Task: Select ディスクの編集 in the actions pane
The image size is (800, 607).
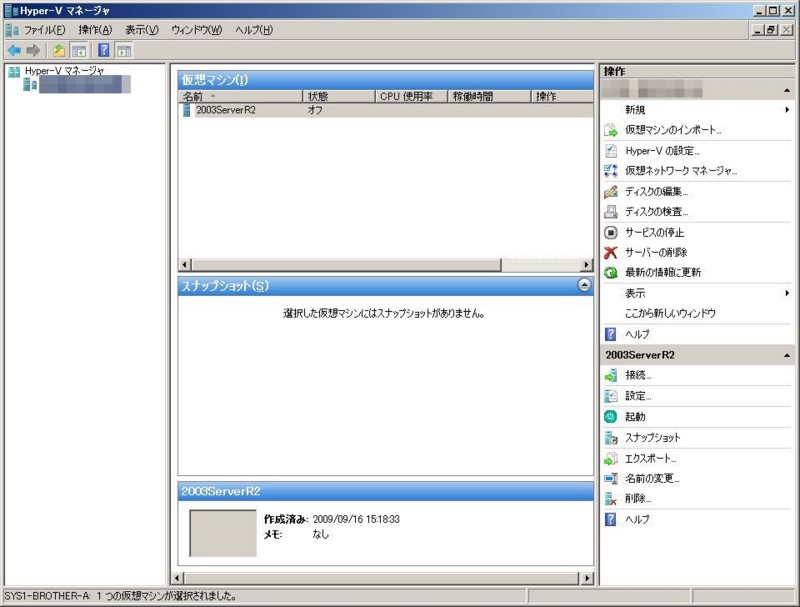Action: (x=655, y=192)
